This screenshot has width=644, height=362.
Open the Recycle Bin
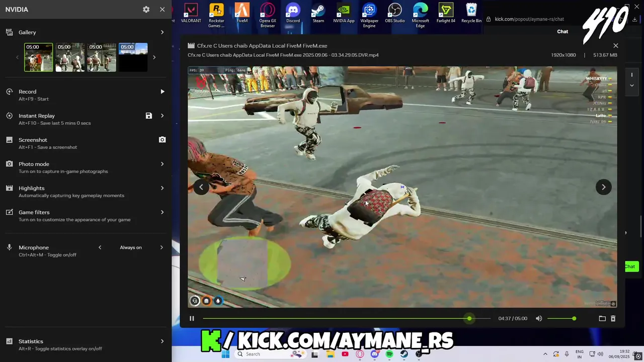(471, 14)
